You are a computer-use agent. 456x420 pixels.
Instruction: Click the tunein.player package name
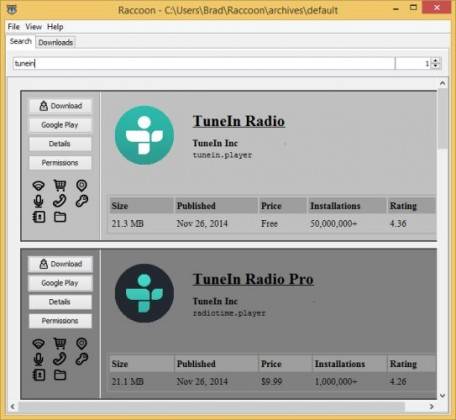[x=222, y=155]
